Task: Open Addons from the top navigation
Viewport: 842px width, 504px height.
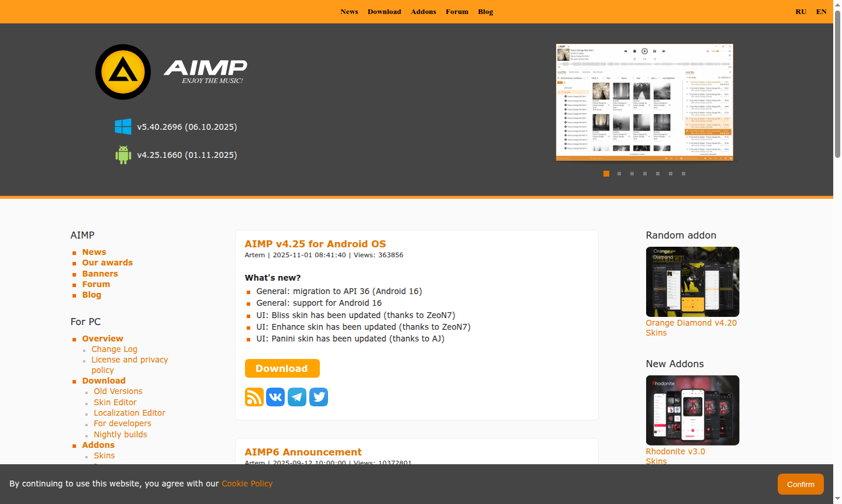Action: pyautogui.click(x=423, y=12)
